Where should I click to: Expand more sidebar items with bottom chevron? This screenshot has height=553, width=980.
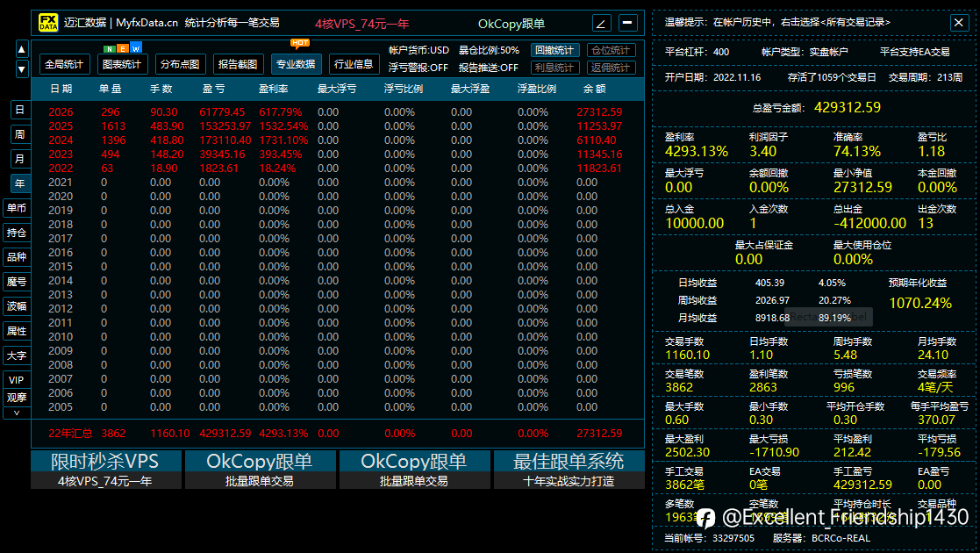[17, 413]
